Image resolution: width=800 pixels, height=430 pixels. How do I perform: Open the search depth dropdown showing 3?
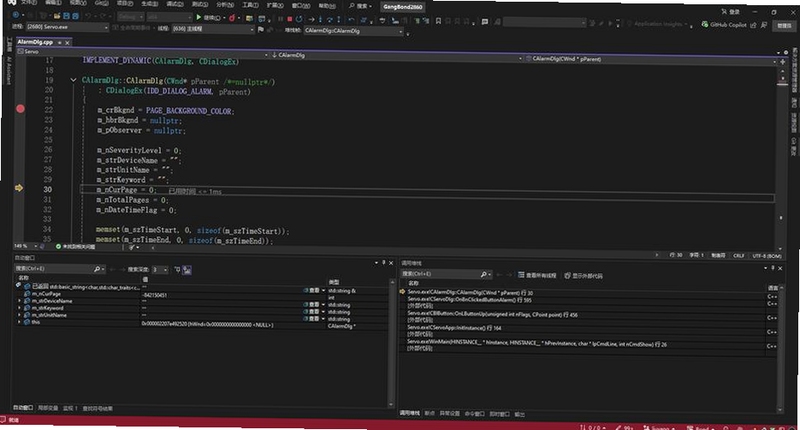click(160, 269)
